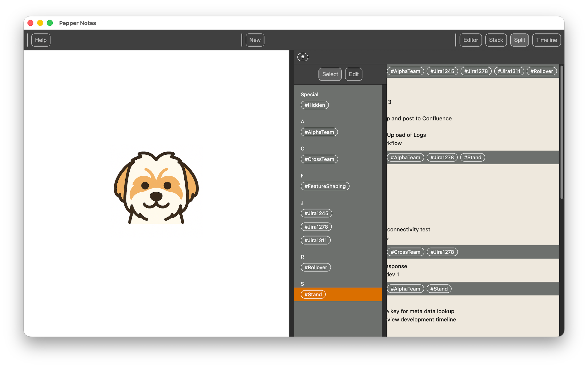Select #Jira1311 in the tag list
Viewport: 588px width, 368px height.
[x=315, y=240]
